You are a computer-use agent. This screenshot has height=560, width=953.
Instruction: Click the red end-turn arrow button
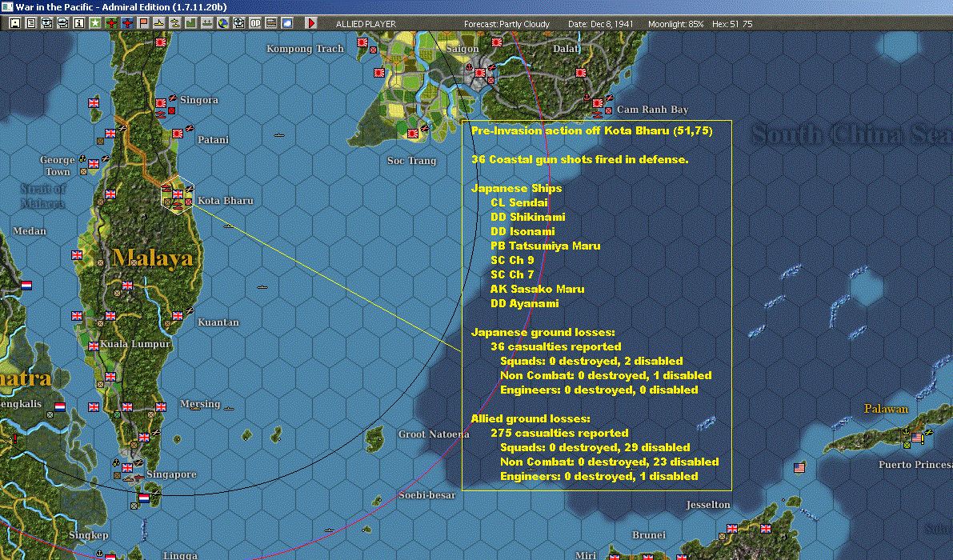(x=311, y=23)
